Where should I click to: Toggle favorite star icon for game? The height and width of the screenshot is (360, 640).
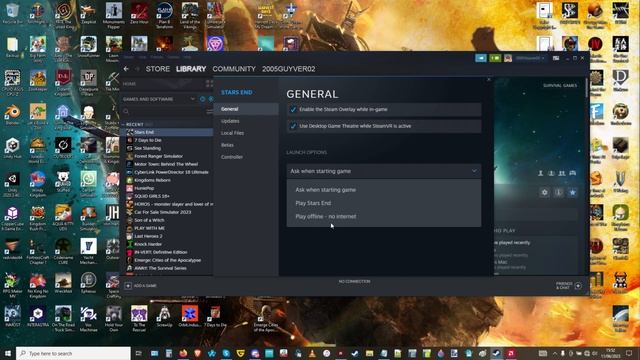(x=573, y=192)
